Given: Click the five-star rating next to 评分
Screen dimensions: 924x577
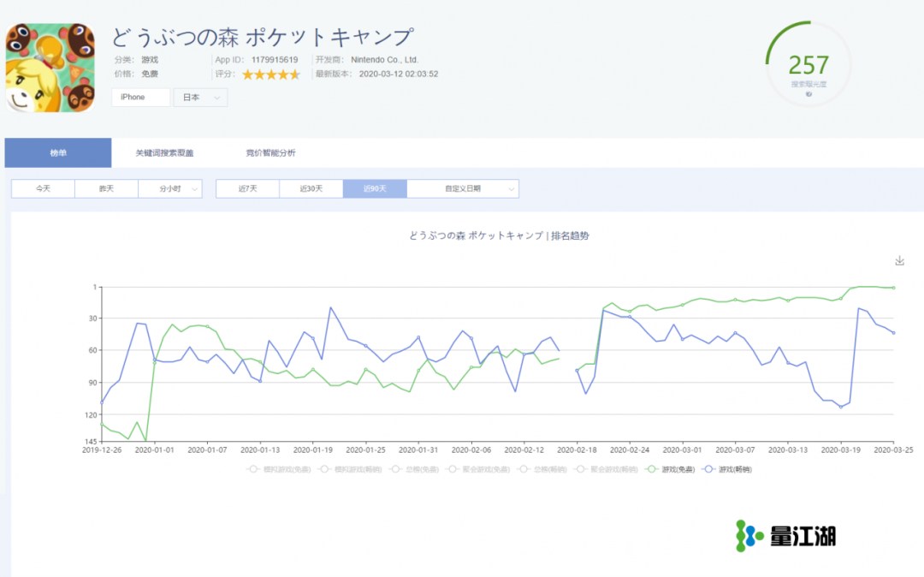Looking at the screenshot, I should (x=271, y=74).
